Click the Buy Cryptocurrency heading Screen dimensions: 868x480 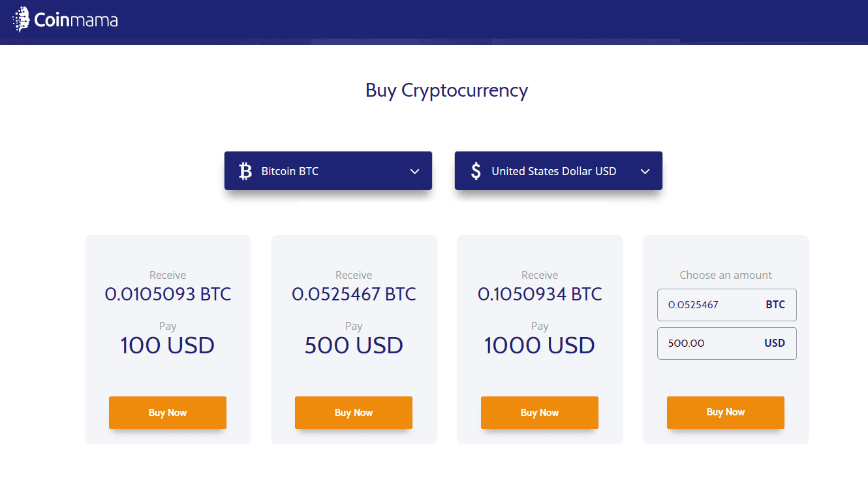point(446,90)
